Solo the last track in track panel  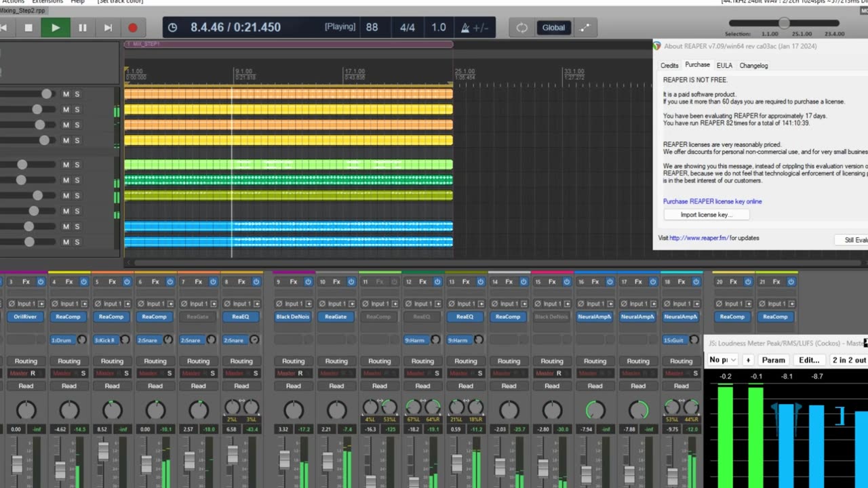tap(77, 242)
